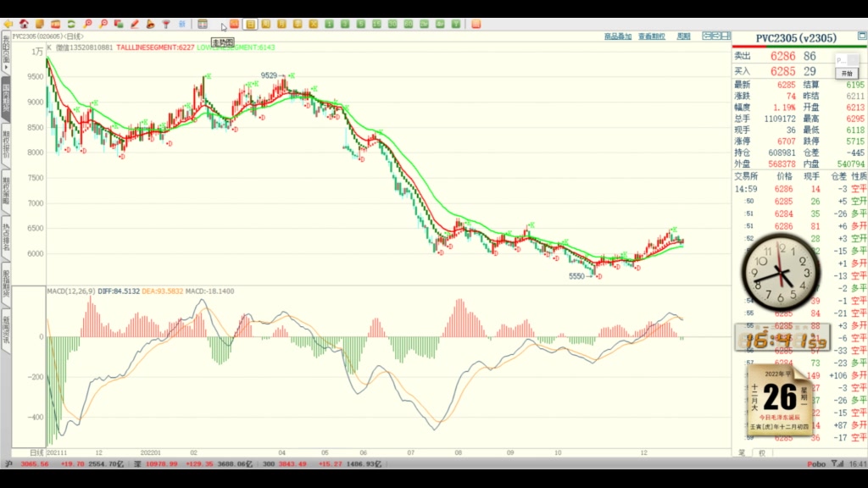Click the PVC2305(020605)<日线> chart title

[48, 36]
